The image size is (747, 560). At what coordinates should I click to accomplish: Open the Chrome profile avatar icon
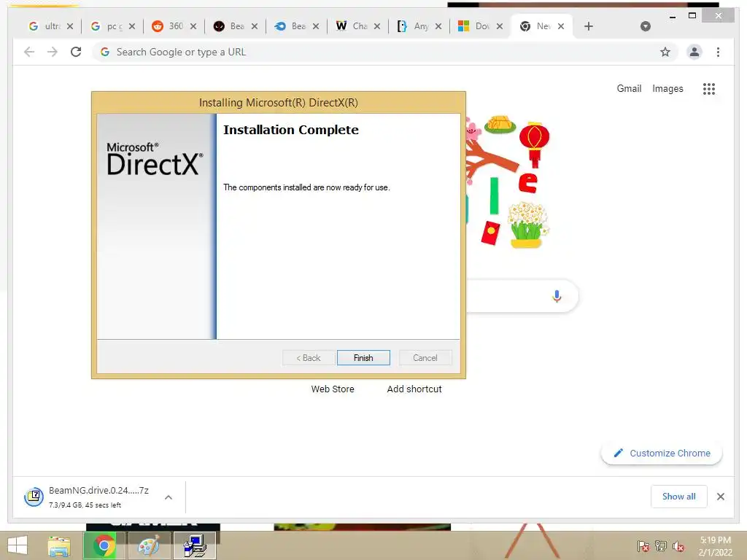coord(694,52)
